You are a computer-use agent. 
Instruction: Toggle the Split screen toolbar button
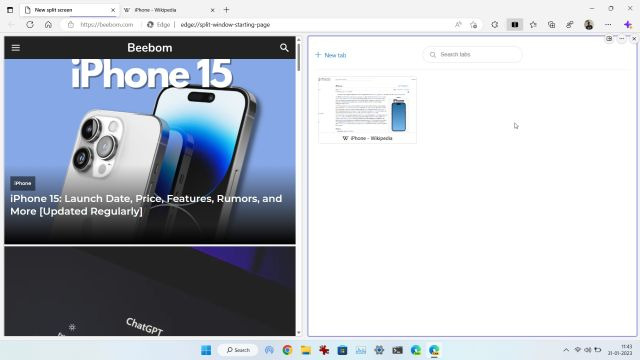coord(515,24)
